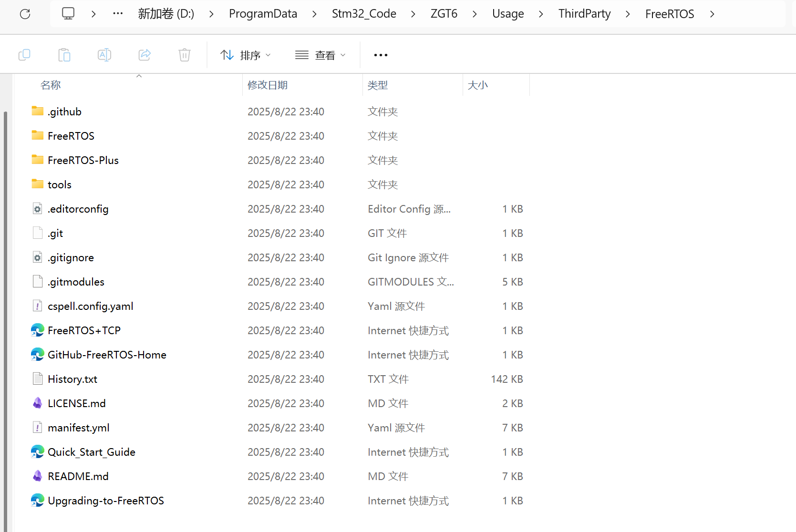
Task: Click the 2 KB size of LICENSE.md
Action: point(513,403)
